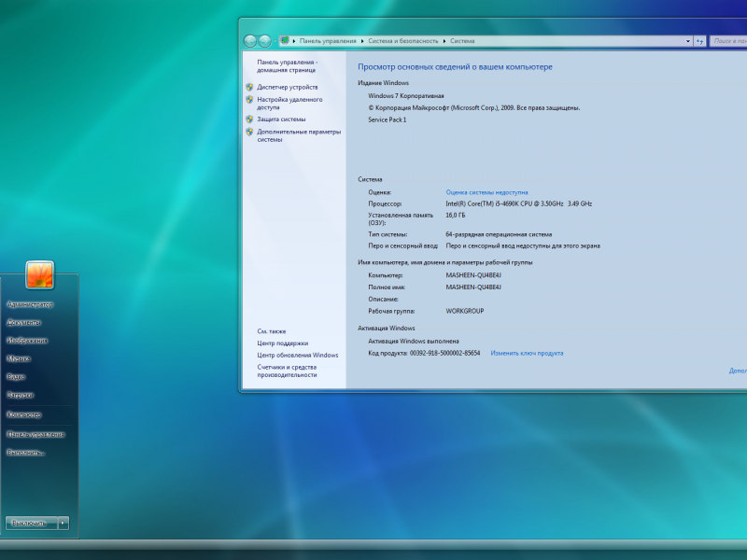Open shutdown options arrow next to Выключить
The width and height of the screenshot is (747, 560).
pyautogui.click(x=63, y=523)
